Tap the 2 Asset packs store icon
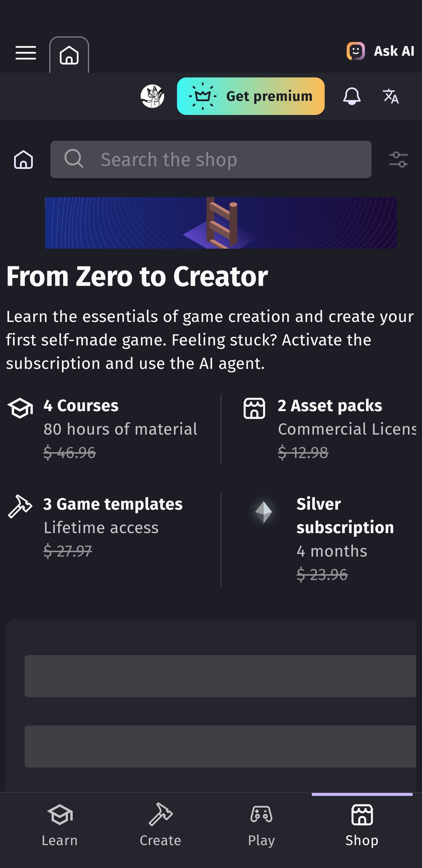This screenshot has width=422, height=868. point(254,408)
